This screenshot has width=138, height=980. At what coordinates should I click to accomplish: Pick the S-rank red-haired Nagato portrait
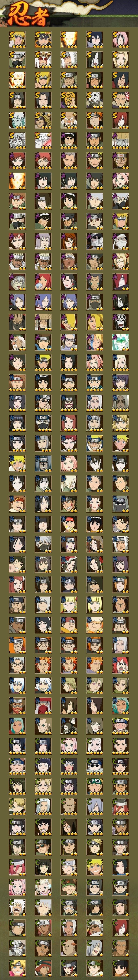pos(120,120)
